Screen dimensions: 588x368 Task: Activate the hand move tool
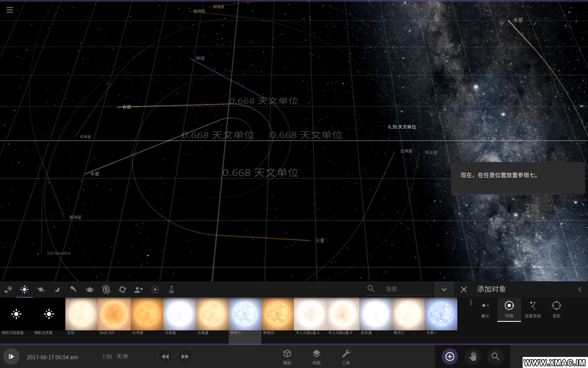tap(472, 357)
